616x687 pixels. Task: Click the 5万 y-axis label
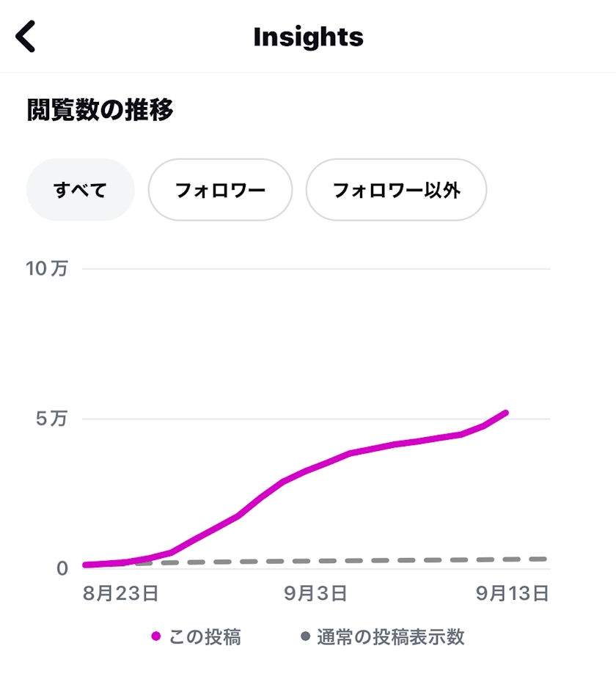tap(52, 419)
